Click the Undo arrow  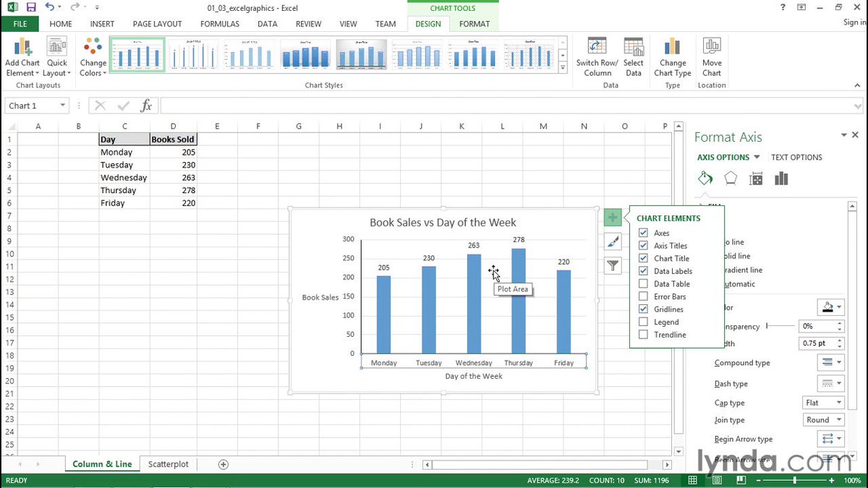[49, 7]
